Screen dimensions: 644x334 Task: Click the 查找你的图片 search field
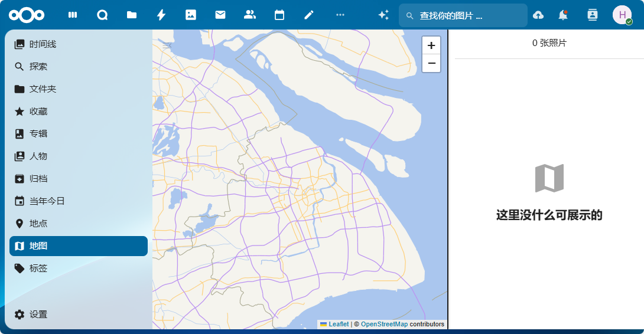[467, 16]
